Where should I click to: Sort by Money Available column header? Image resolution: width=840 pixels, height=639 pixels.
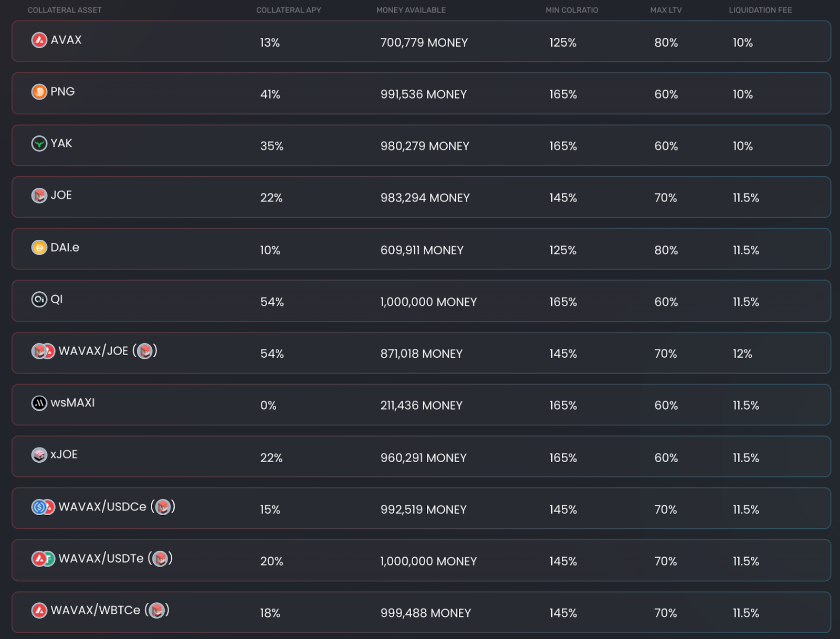pyautogui.click(x=411, y=10)
